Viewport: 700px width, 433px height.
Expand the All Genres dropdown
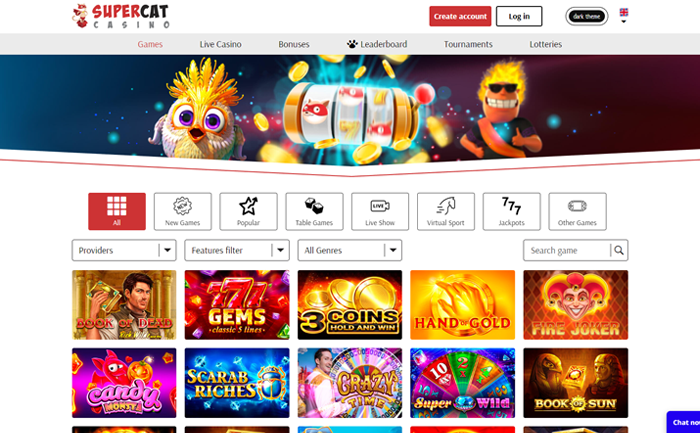pos(350,250)
